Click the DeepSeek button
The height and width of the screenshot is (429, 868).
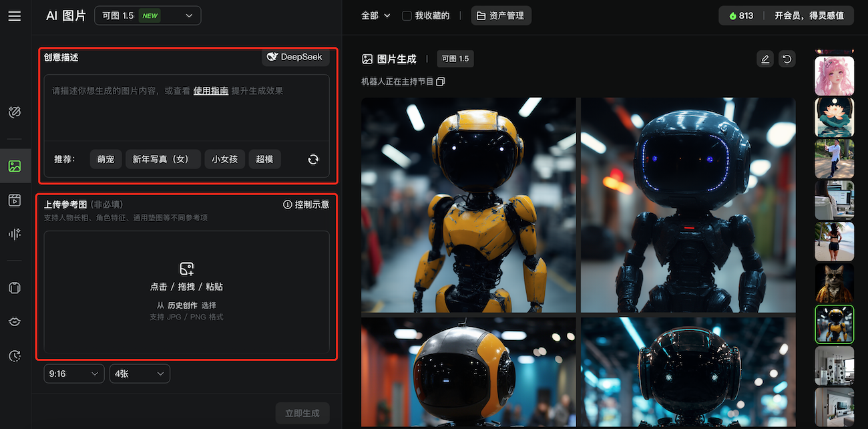(x=294, y=57)
